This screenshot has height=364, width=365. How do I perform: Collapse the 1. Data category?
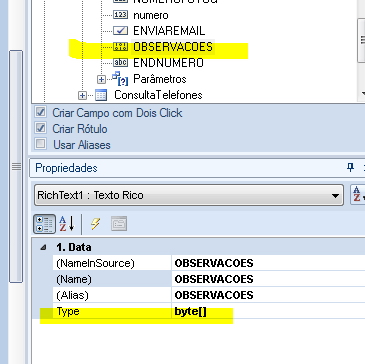point(43,247)
